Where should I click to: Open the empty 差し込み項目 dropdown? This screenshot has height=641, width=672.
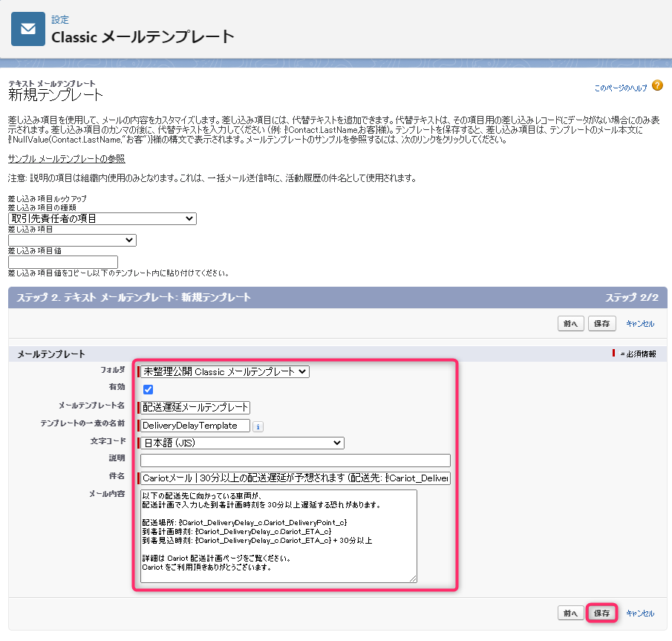coord(73,240)
